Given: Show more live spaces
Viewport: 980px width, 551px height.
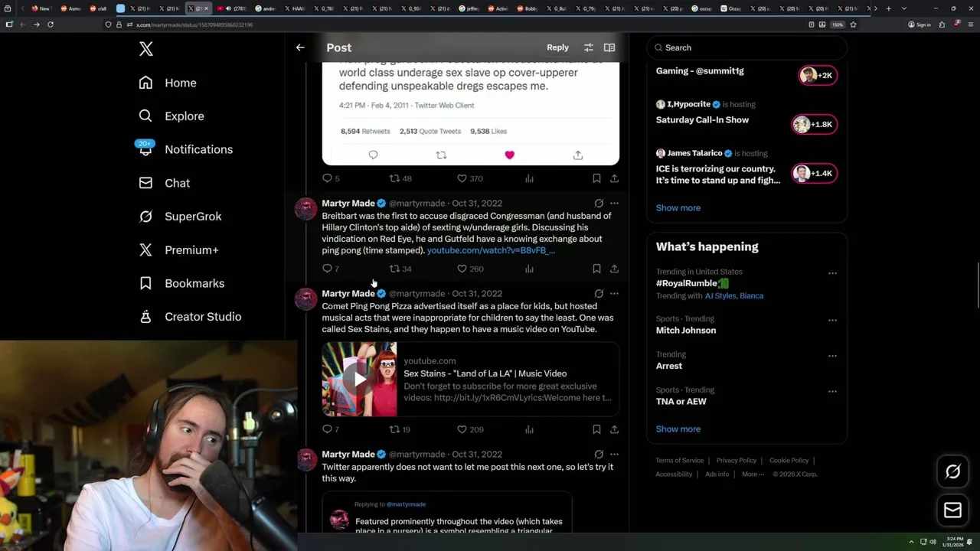Looking at the screenshot, I should tap(678, 208).
